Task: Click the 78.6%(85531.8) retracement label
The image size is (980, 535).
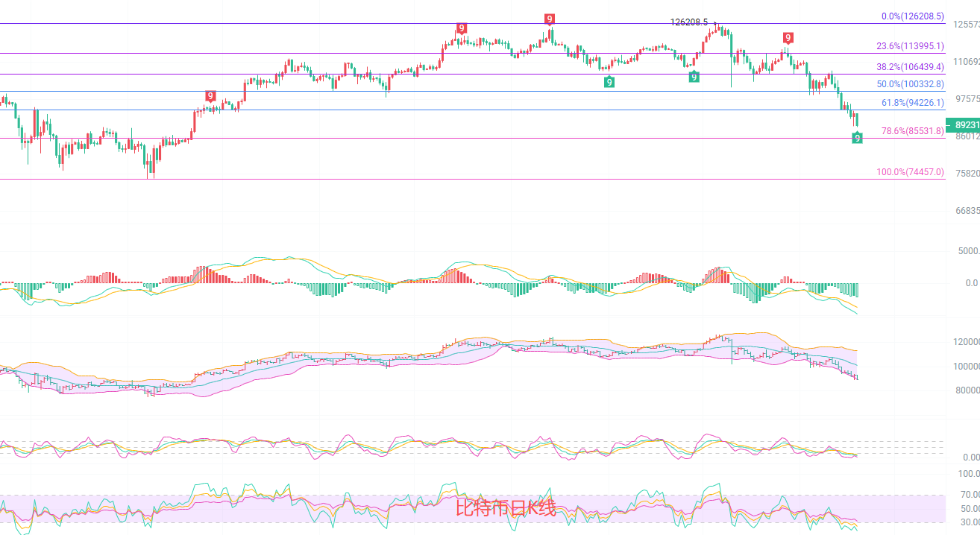Action: [x=912, y=131]
